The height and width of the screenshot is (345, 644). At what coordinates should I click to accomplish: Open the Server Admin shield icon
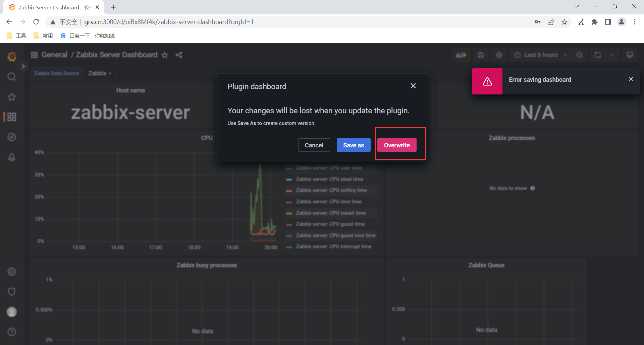point(12,292)
